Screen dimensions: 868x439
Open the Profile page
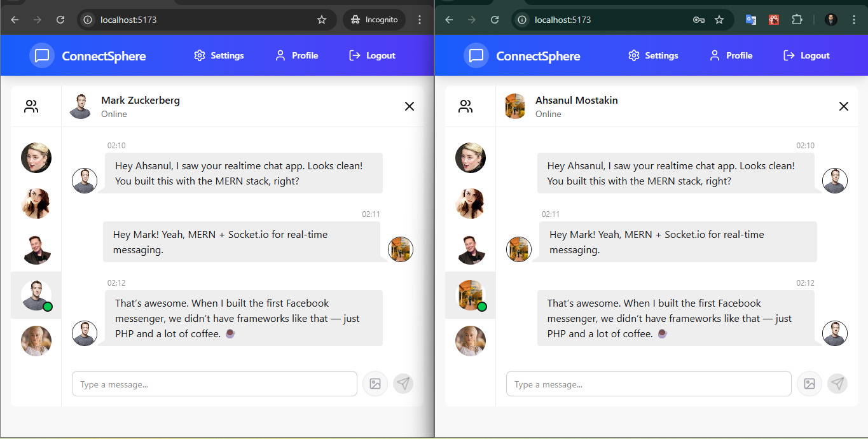coord(296,55)
